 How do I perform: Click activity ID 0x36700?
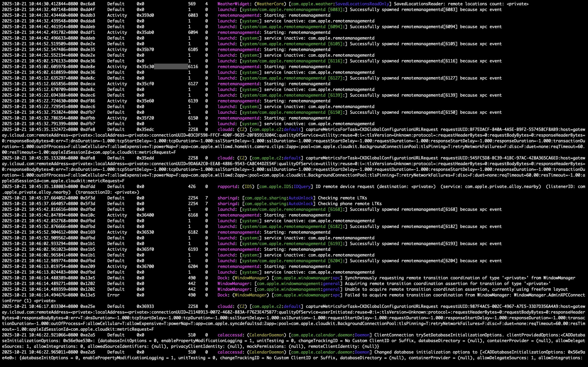(x=145, y=266)
